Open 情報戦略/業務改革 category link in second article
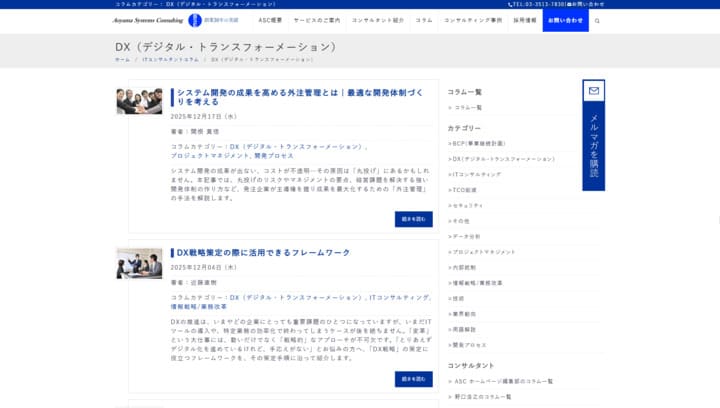 click(199, 307)
